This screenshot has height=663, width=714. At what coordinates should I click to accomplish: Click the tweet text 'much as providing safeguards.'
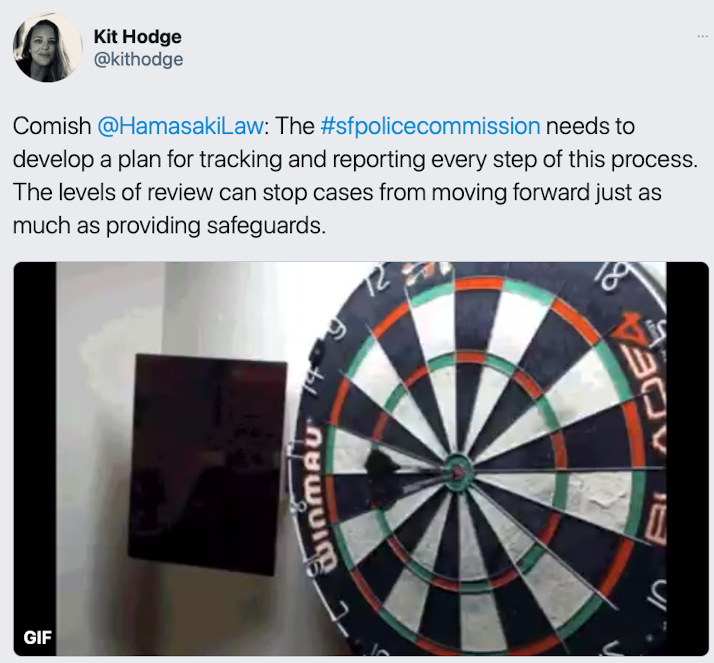[x=169, y=225]
